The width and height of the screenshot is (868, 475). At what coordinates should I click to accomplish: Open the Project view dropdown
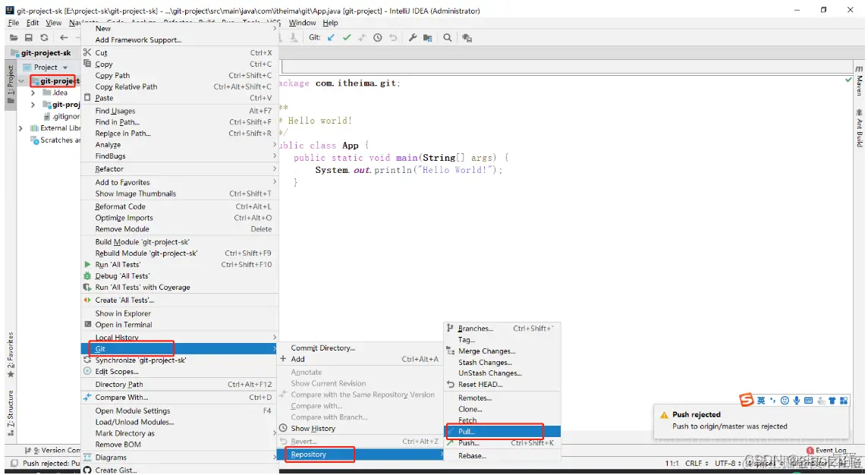point(64,68)
